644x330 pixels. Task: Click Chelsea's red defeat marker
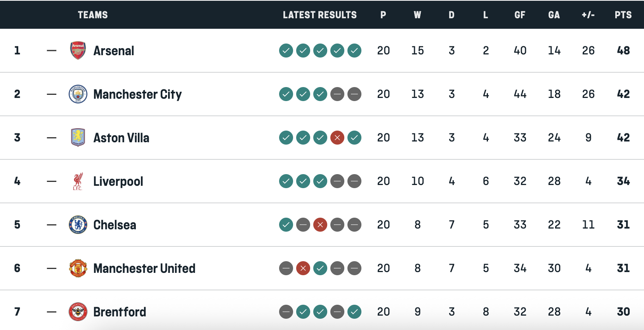coord(320,225)
